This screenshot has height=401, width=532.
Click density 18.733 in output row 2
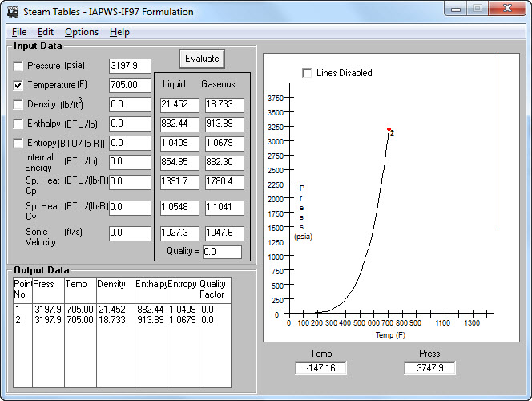(x=112, y=320)
